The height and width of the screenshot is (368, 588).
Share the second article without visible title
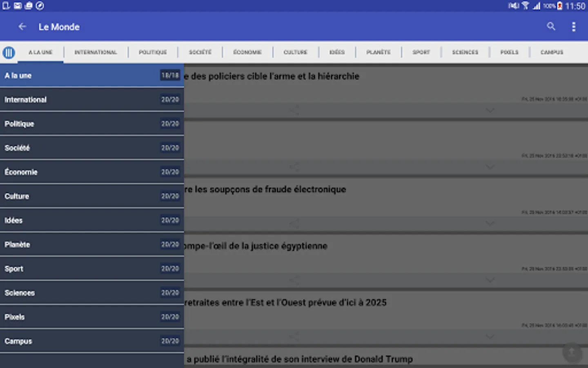click(294, 167)
